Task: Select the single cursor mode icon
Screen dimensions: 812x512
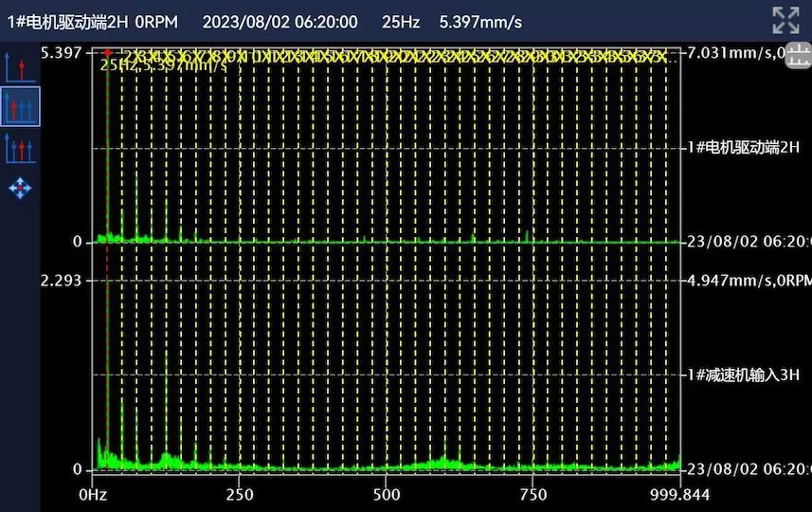Action: [20, 65]
